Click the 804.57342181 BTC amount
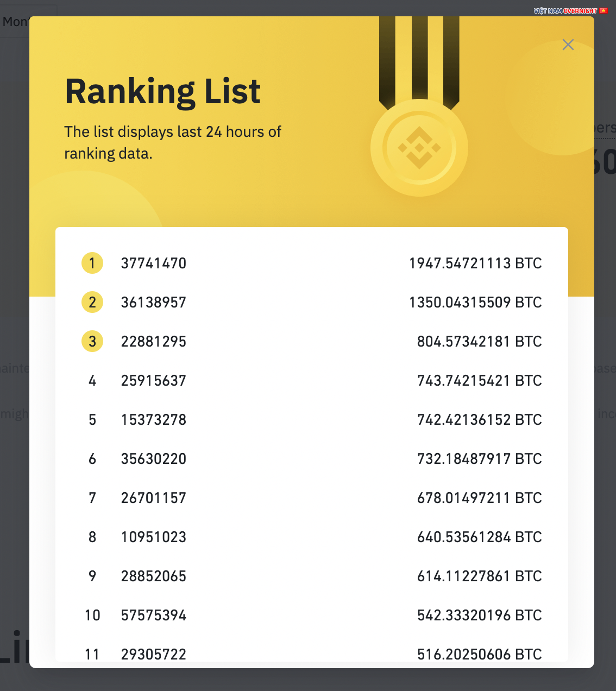This screenshot has width=616, height=691. [x=479, y=342]
